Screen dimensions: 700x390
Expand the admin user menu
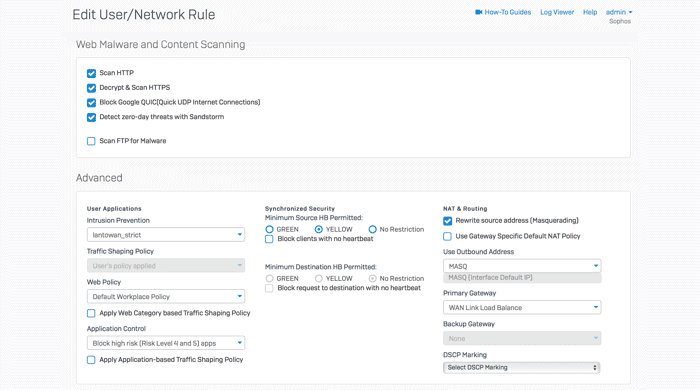(x=619, y=12)
